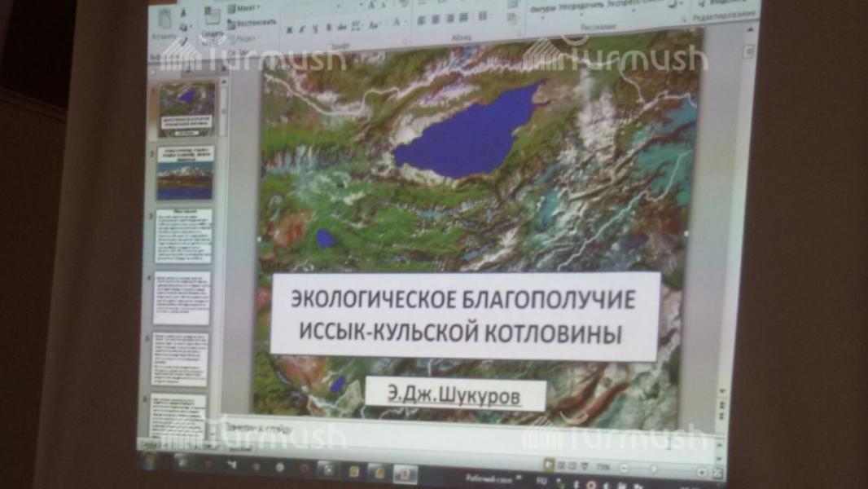Click the Восстановить reset button
Viewport: 868px width, 489px height.
point(252,24)
